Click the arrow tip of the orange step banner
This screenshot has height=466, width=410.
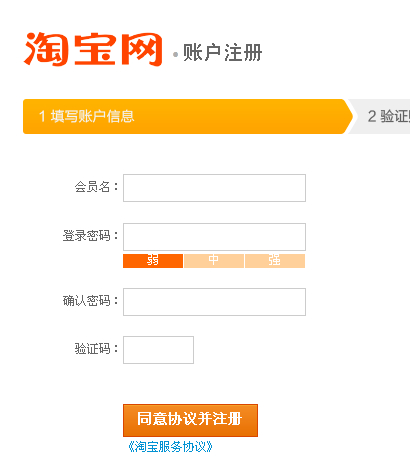tap(349, 116)
